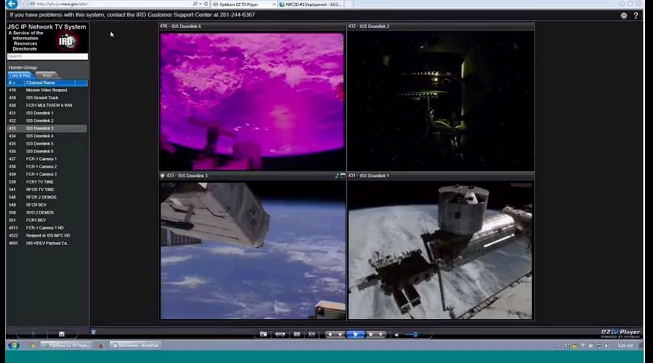This screenshot has width=653, height=363.
Task: Open the help question mark icon
Action: 636,15
